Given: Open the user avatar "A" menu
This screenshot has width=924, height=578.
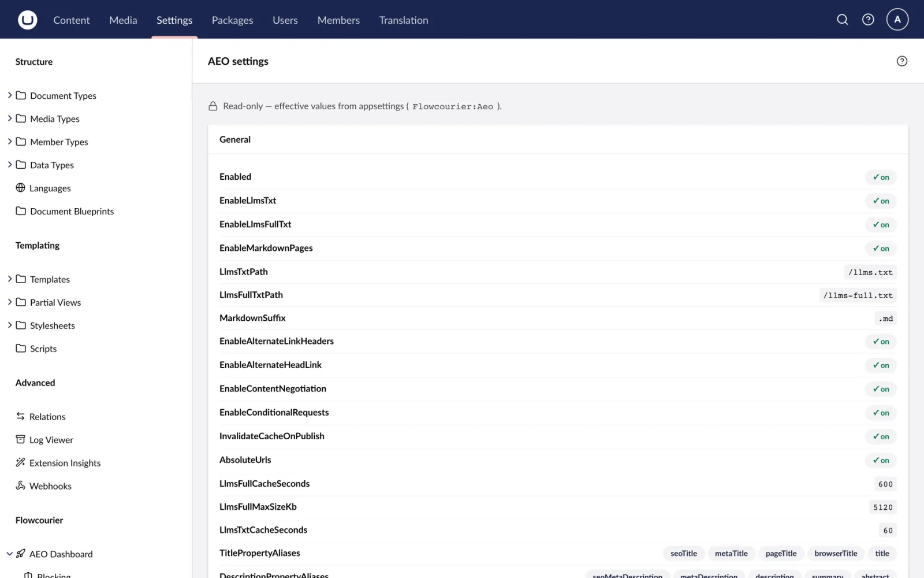Looking at the screenshot, I should click(x=897, y=20).
